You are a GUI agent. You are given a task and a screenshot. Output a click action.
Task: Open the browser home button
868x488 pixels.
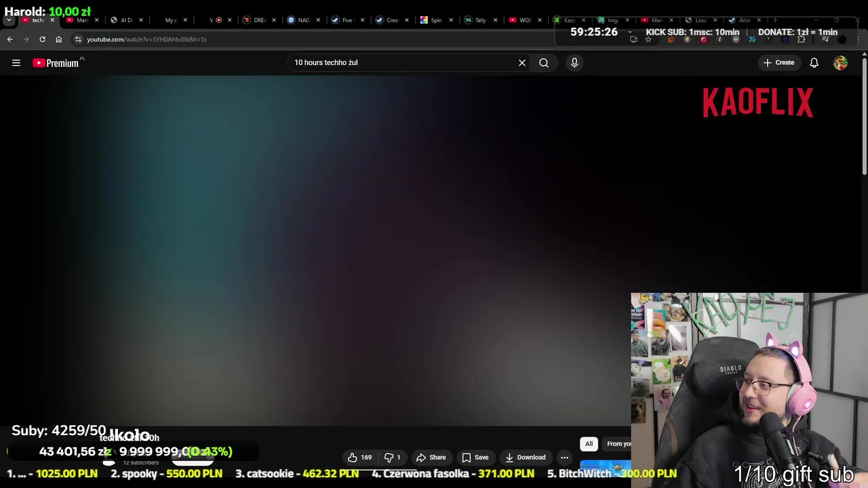(x=58, y=39)
